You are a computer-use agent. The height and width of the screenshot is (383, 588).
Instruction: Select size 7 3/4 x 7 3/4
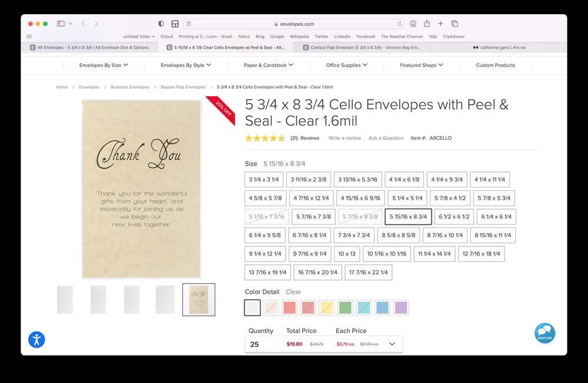(x=354, y=236)
